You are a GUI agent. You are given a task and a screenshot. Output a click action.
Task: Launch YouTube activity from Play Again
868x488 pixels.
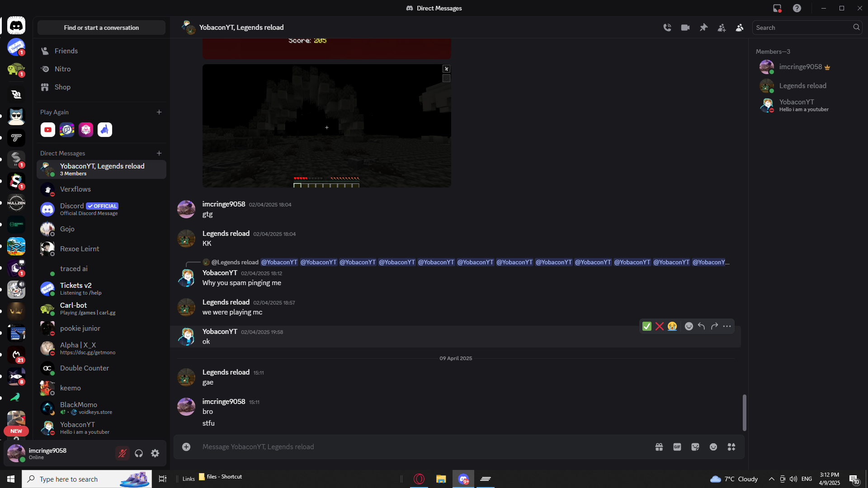[x=48, y=130]
